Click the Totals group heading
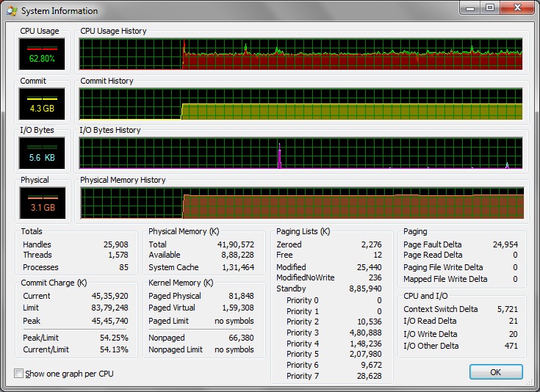The height and width of the screenshot is (392, 540). (32, 231)
